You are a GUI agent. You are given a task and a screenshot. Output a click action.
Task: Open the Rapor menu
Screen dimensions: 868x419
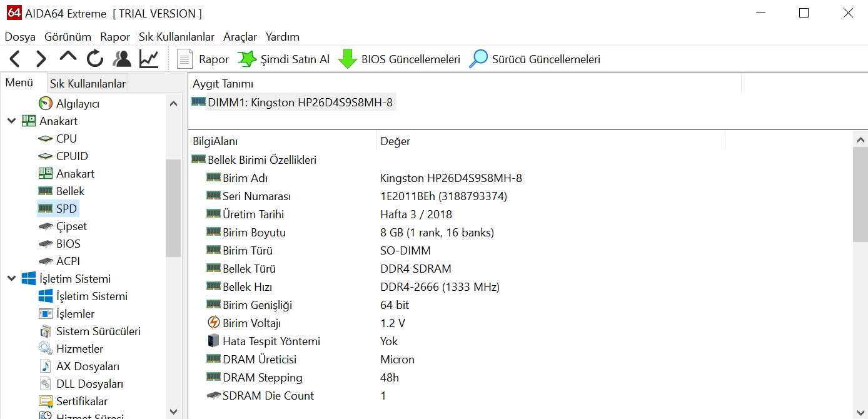tap(115, 37)
